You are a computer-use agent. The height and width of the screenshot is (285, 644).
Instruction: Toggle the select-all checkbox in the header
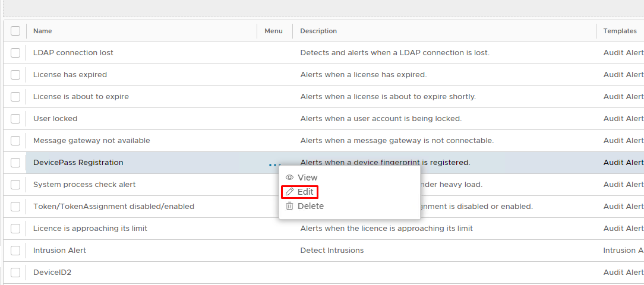tap(15, 31)
